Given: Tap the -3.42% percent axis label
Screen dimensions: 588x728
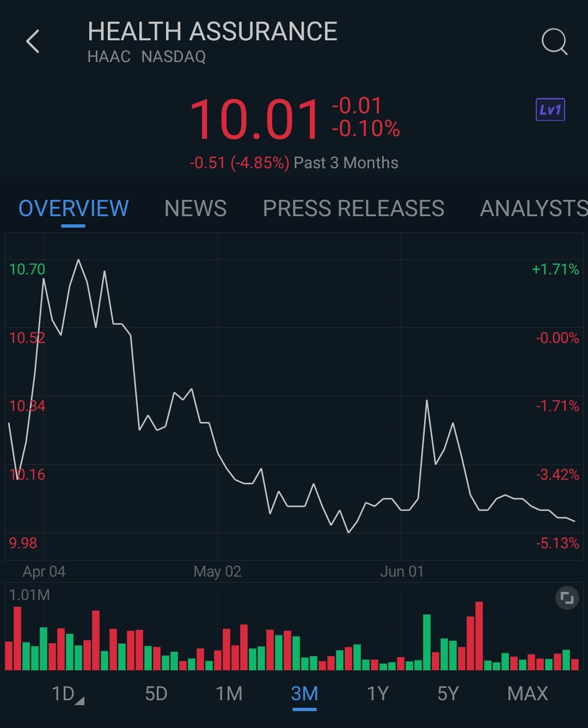Looking at the screenshot, I should (x=558, y=474).
